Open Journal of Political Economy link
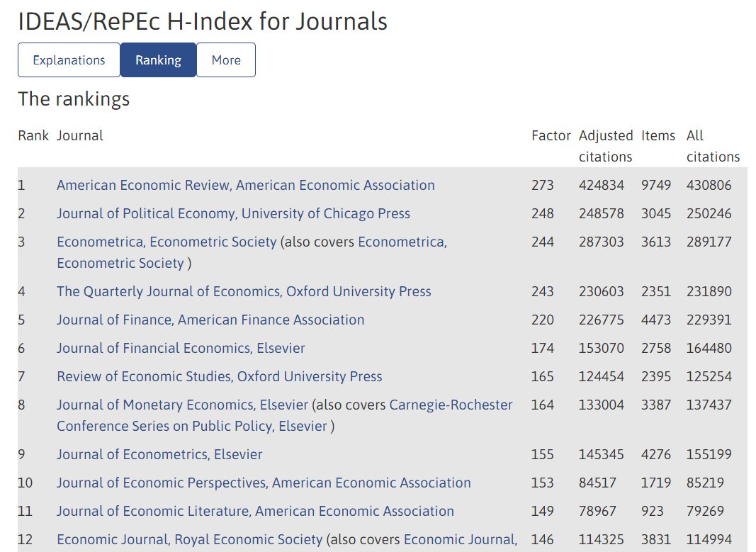 pos(233,213)
